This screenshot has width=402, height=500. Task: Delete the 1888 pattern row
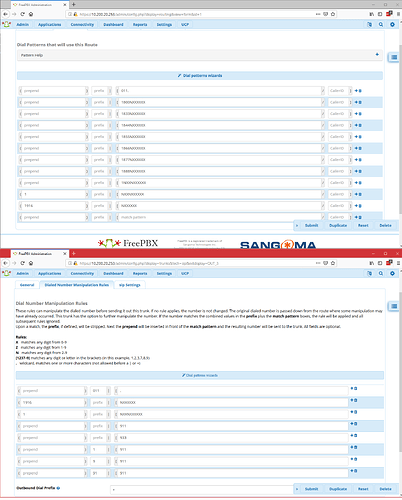360,171
